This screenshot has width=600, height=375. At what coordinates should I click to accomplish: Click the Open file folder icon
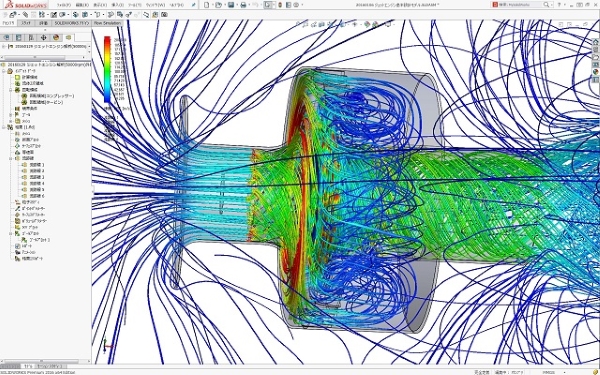tap(218, 5)
